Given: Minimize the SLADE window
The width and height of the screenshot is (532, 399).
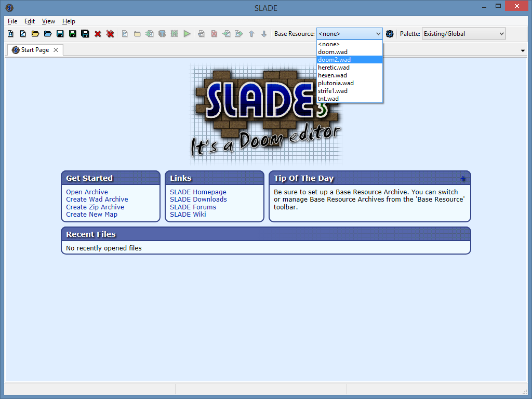Looking at the screenshot, I should click(x=484, y=6).
